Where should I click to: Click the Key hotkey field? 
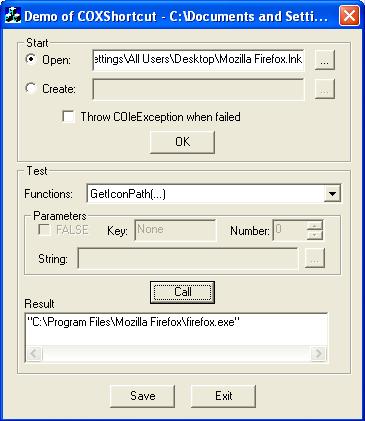coord(175,230)
